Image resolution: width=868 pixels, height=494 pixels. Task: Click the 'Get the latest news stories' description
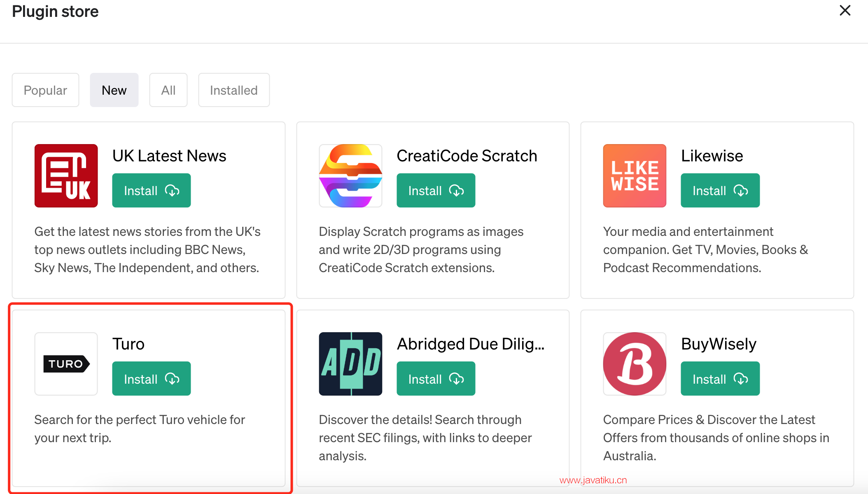click(147, 250)
